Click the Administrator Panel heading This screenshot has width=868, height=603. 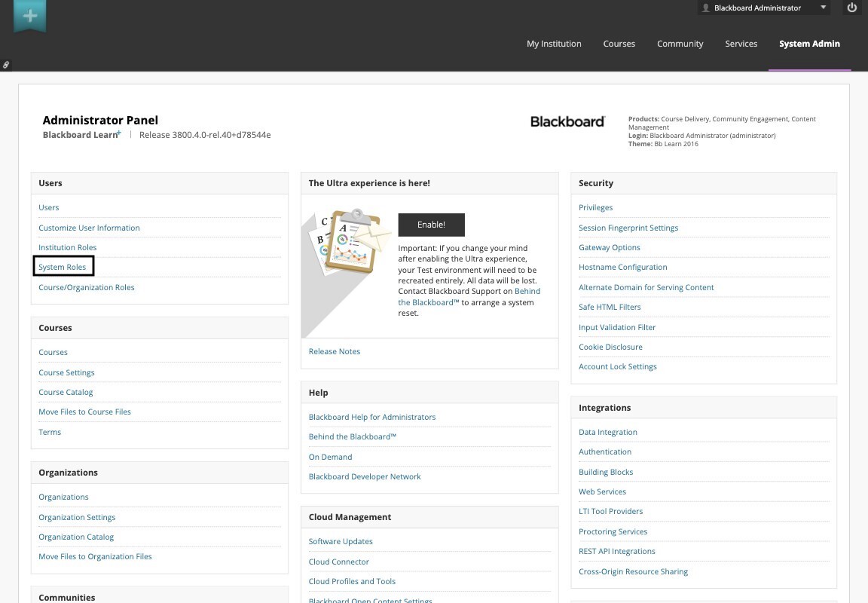[100, 120]
